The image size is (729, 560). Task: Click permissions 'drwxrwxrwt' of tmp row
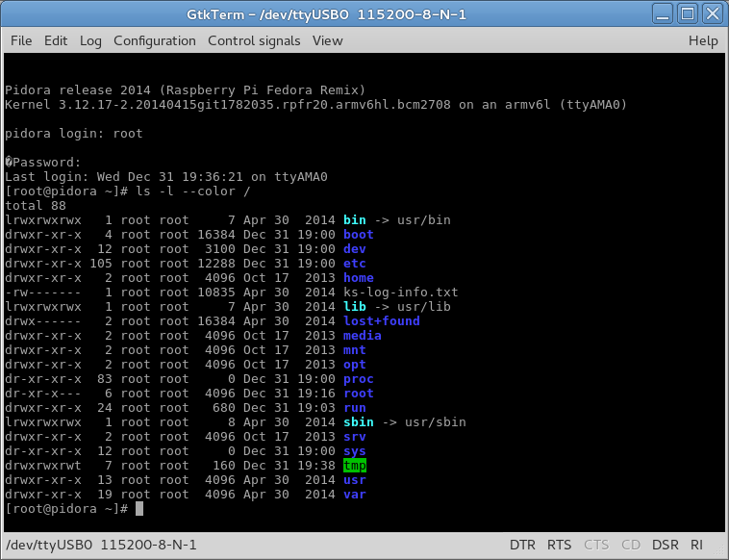(42, 465)
